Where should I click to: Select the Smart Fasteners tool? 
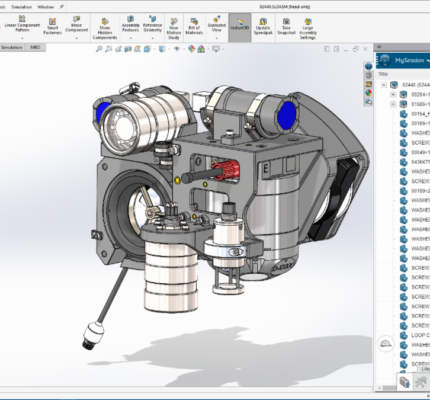click(x=52, y=27)
